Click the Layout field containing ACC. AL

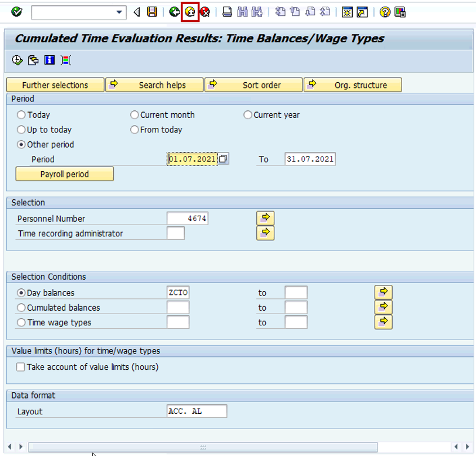197,411
